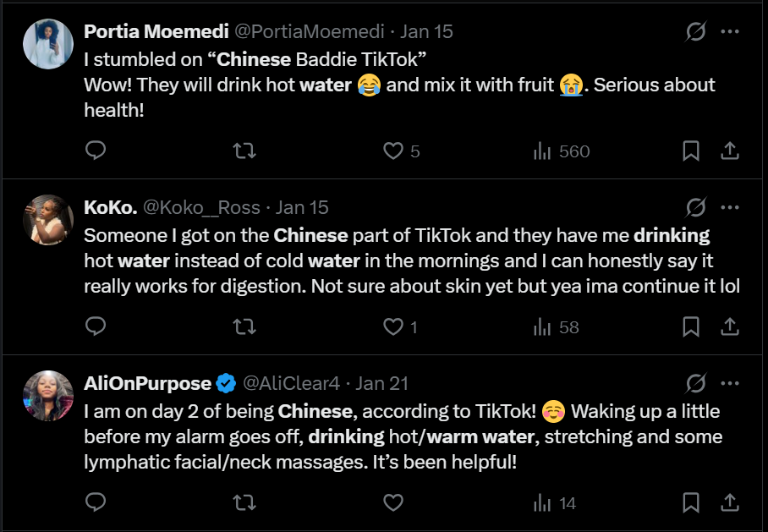Viewport: 768px width, 532px height.
Task: Bookmark KoKo.'s tweet
Action: point(691,326)
